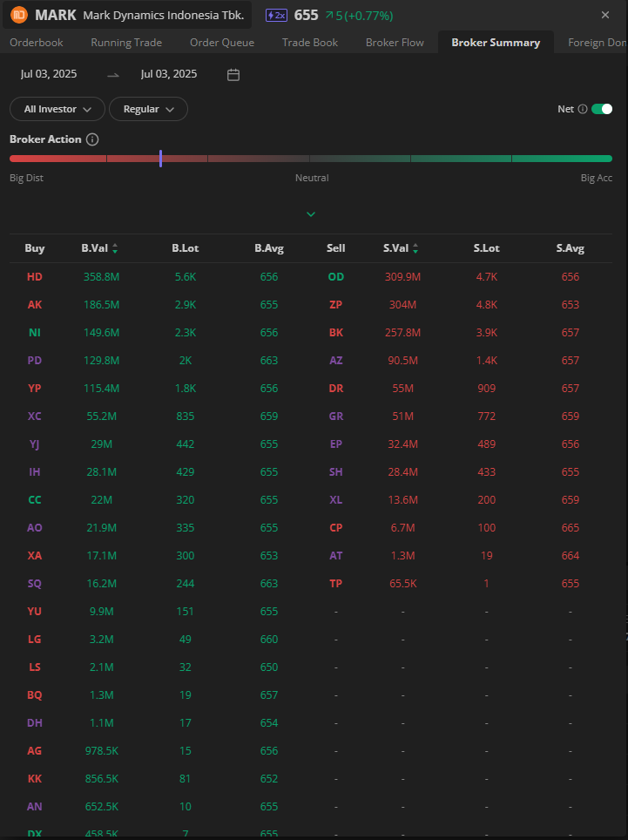Click the price change +0.77%
The image size is (628, 840).
(369, 16)
